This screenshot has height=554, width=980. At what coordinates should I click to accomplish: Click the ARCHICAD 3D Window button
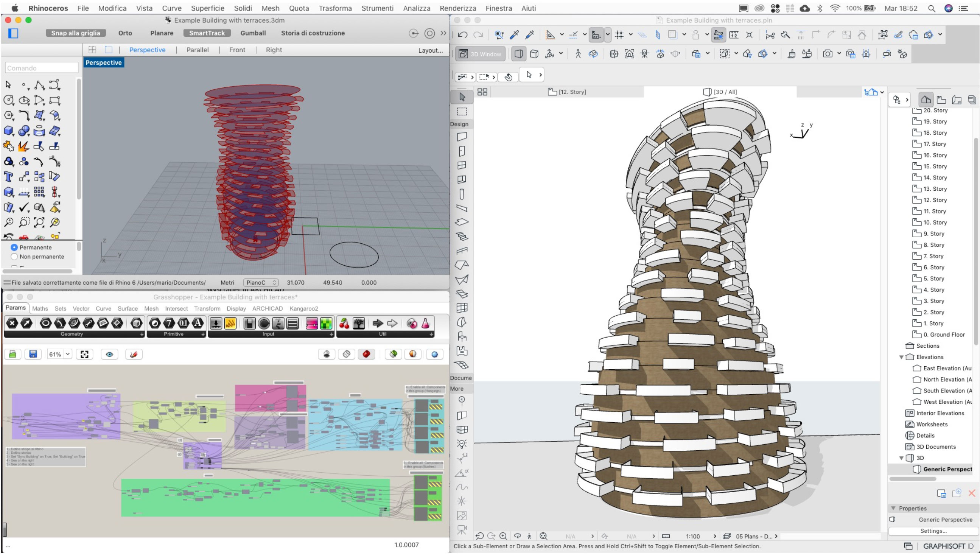(481, 54)
